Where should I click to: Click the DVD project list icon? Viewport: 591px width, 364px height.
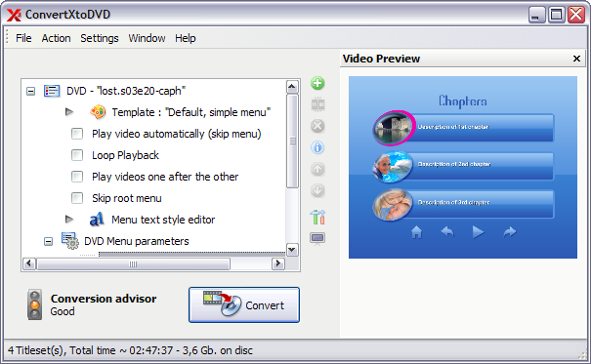pyautogui.click(x=52, y=91)
